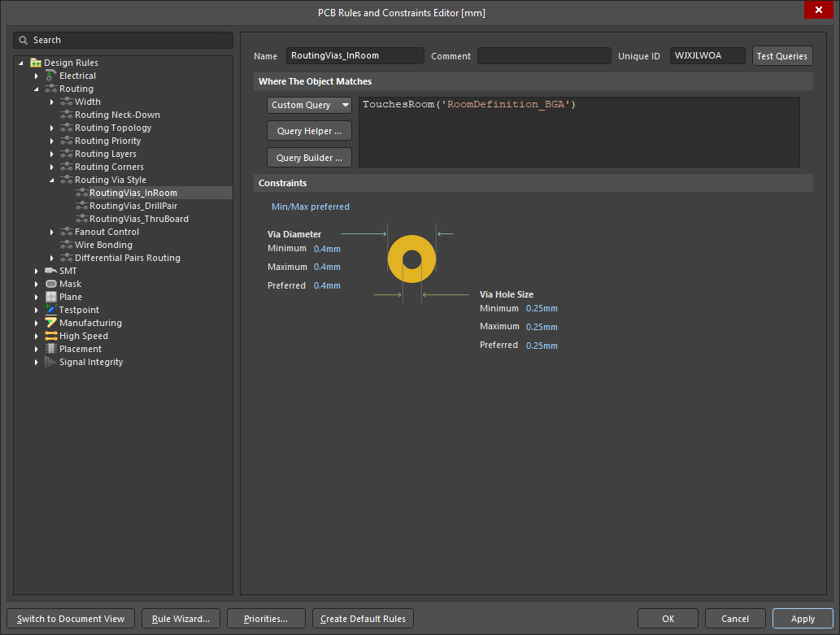Focus the rules Search box
This screenshot has height=635, width=840.
[124, 40]
